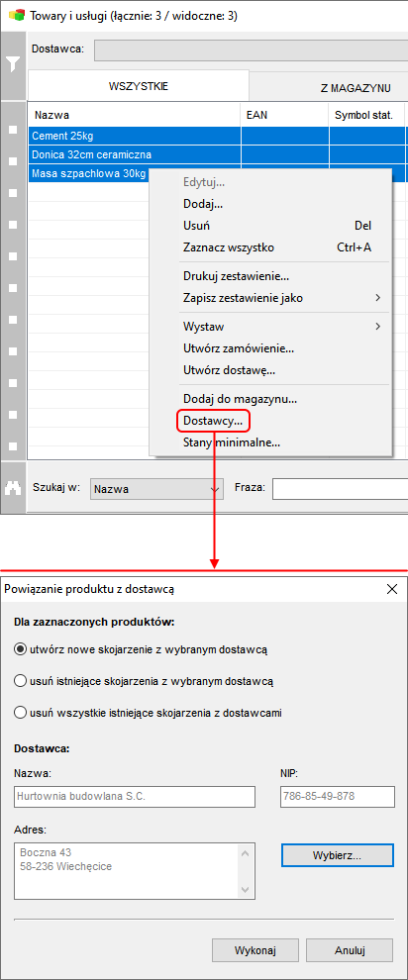Select 'utwórz nowe skojarzenie z wybranym dostawcą' option
The height and width of the screenshot is (980, 408).
coord(142,649)
